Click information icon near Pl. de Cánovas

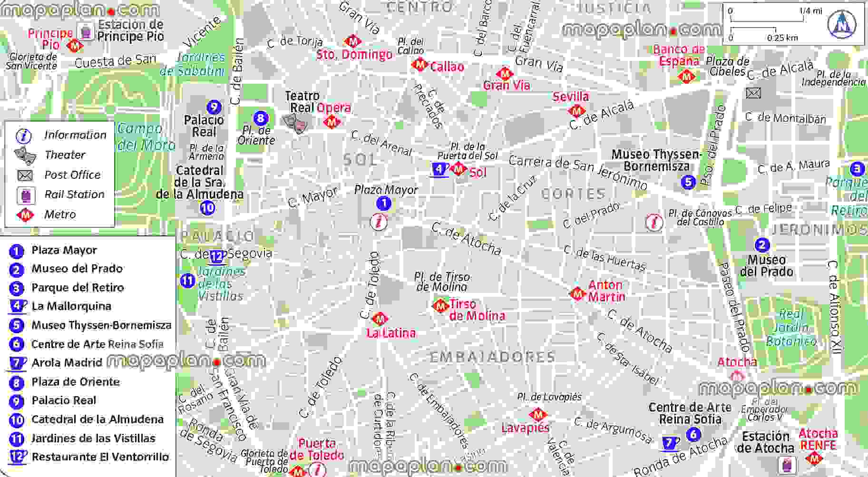(x=654, y=222)
